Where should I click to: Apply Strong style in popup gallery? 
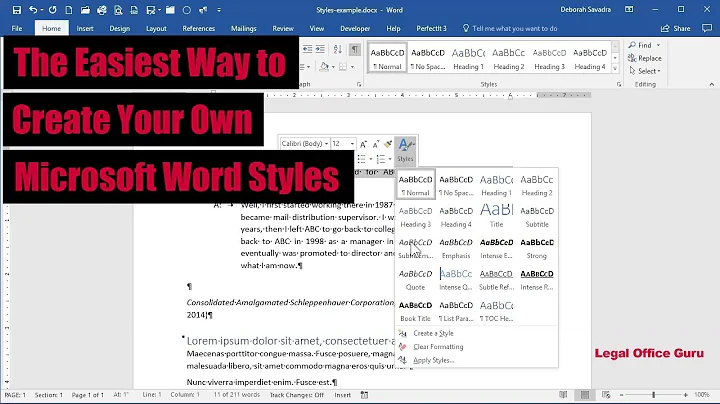pos(537,248)
